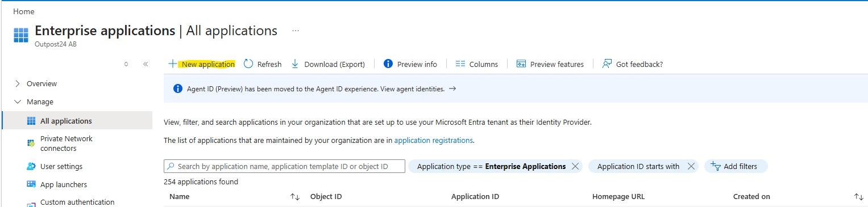Click the Refresh circular arrow icon
The width and height of the screenshot is (868, 207).
[248, 64]
